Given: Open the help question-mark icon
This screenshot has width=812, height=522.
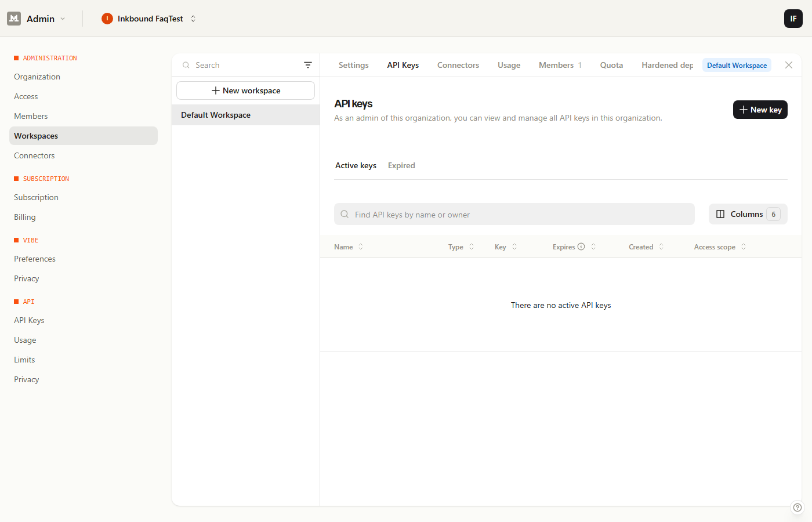Looking at the screenshot, I should pyautogui.click(x=797, y=507).
